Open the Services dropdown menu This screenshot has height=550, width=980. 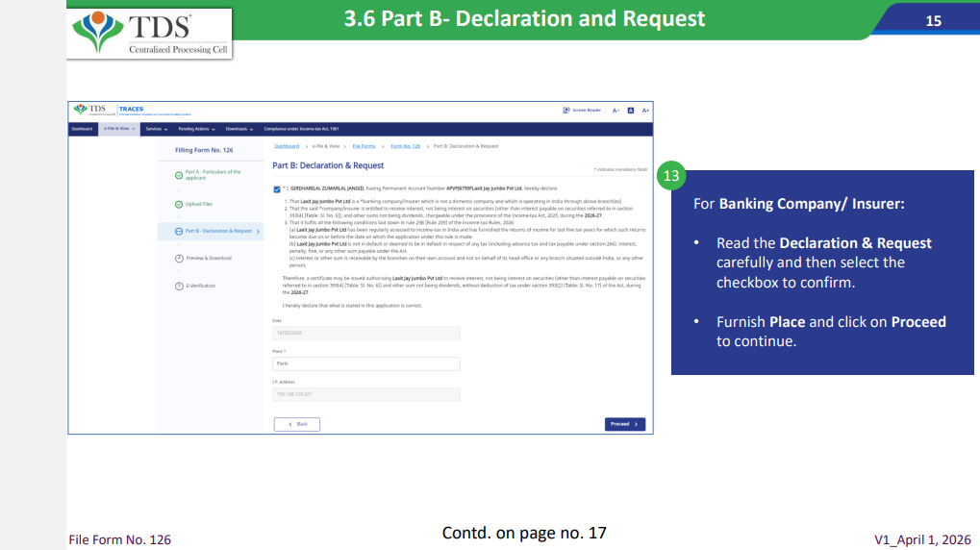point(156,128)
